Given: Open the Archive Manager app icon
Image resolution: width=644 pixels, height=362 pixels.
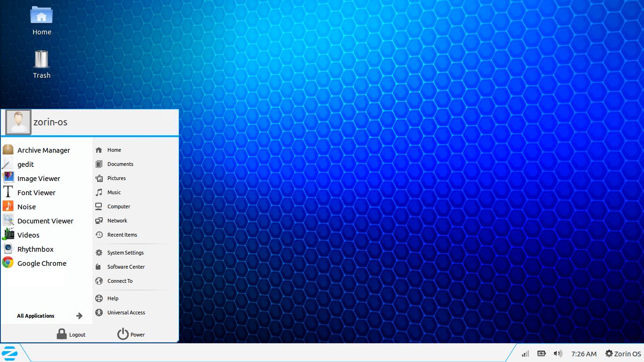Looking at the screenshot, I should coord(8,150).
